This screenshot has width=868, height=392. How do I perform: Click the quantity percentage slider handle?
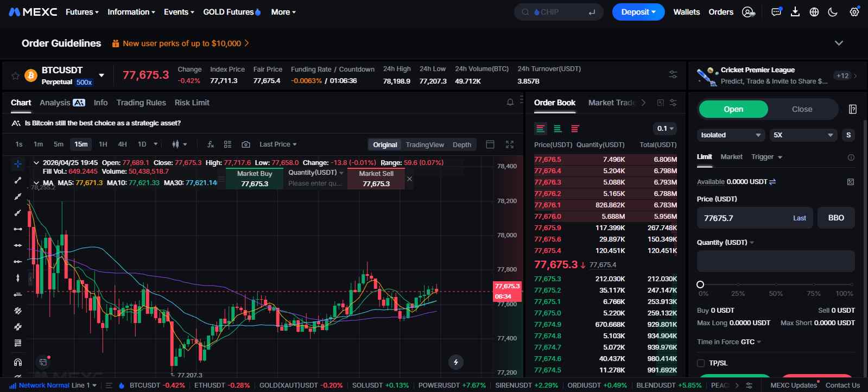coord(700,284)
